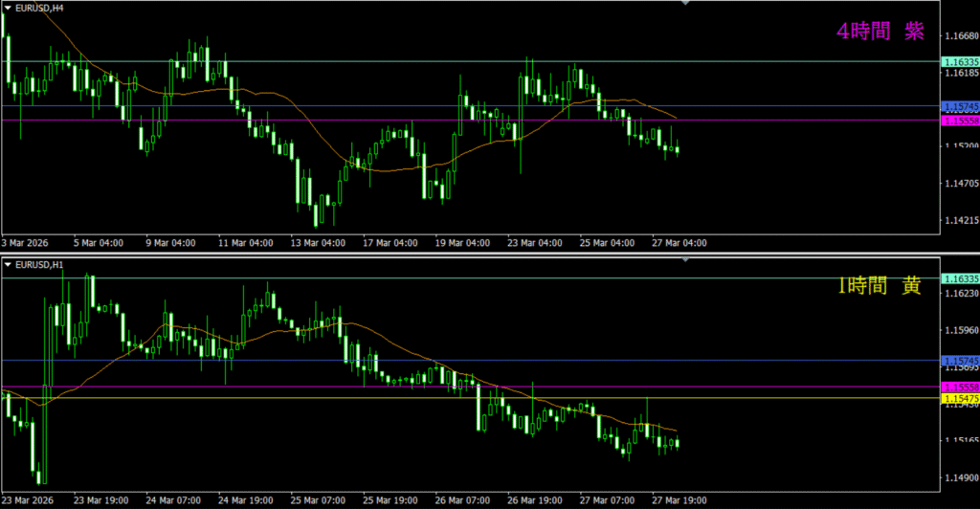The height and width of the screenshot is (509, 980).
Task: Click the magenta '4時間 紫' text label
Action: [x=880, y=32]
